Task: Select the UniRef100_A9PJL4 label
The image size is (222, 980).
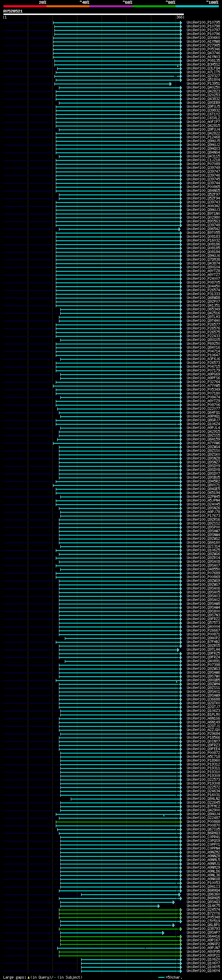Action: [x=203, y=428]
